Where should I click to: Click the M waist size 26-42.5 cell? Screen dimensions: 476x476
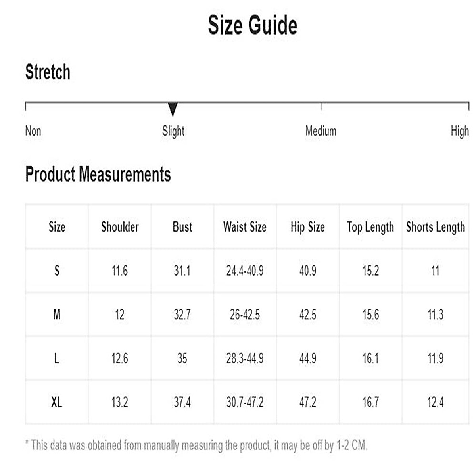coord(245,315)
